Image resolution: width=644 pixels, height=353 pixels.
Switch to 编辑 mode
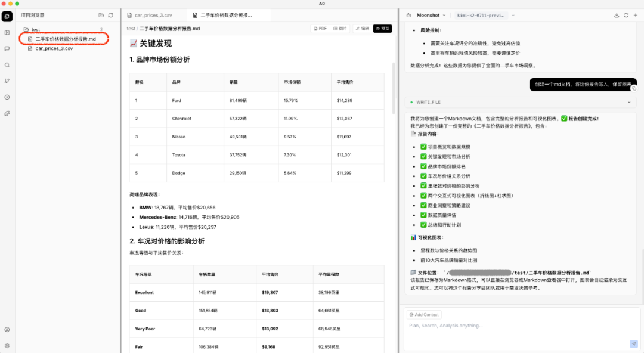click(x=362, y=29)
